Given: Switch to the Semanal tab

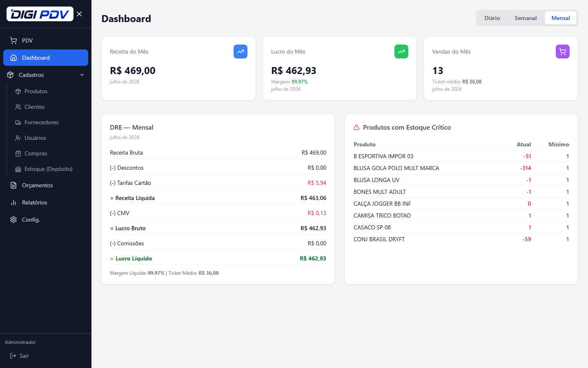Looking at the screenshot, I should [x=526, y=18].
